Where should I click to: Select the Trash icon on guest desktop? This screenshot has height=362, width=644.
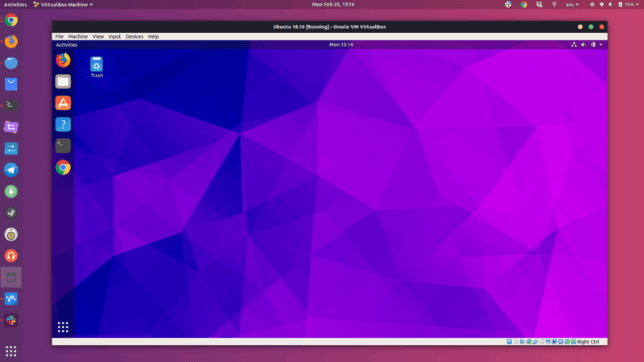tap(97, 65)
